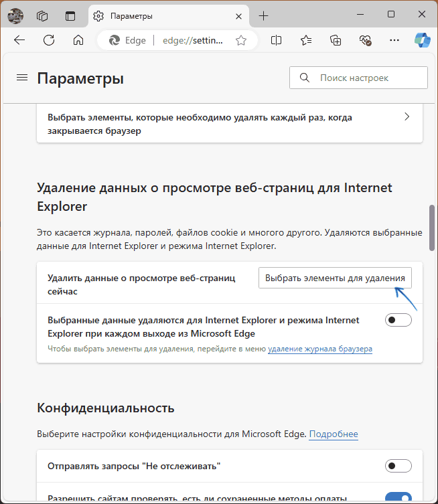Click the Поиск настроек search field

358,78
